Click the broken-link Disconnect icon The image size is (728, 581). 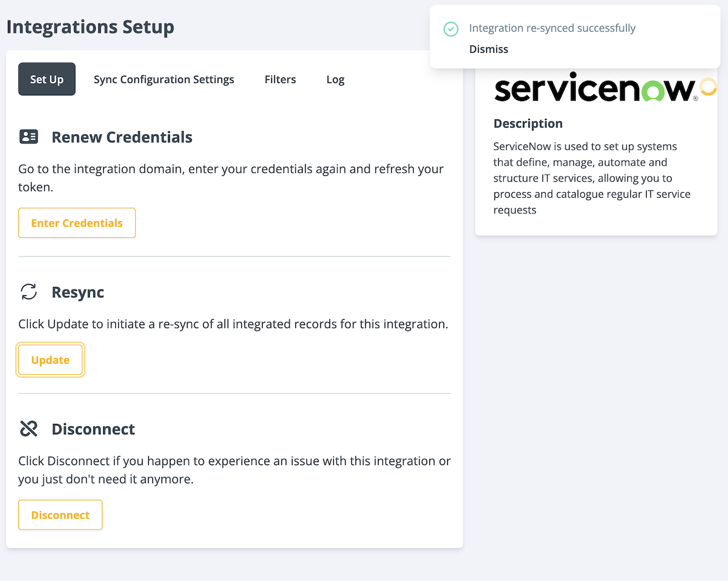pos(28,428)
